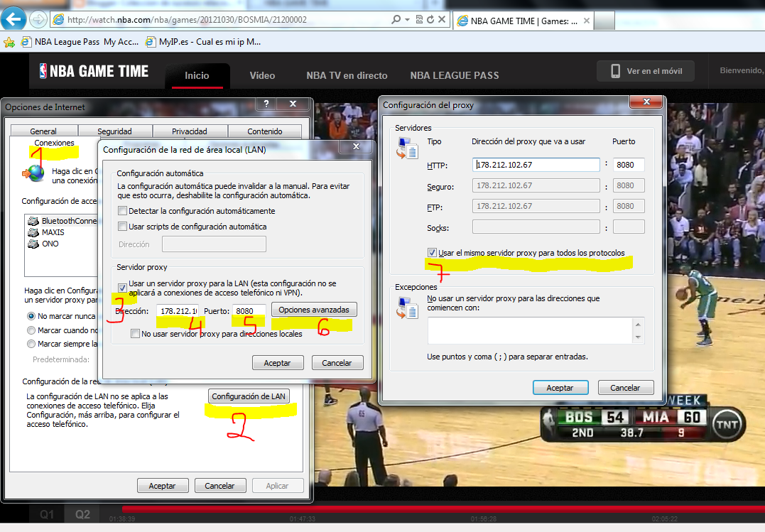Click HTTP port field with 8080
The image size is (765, 532).
[629, 165]
